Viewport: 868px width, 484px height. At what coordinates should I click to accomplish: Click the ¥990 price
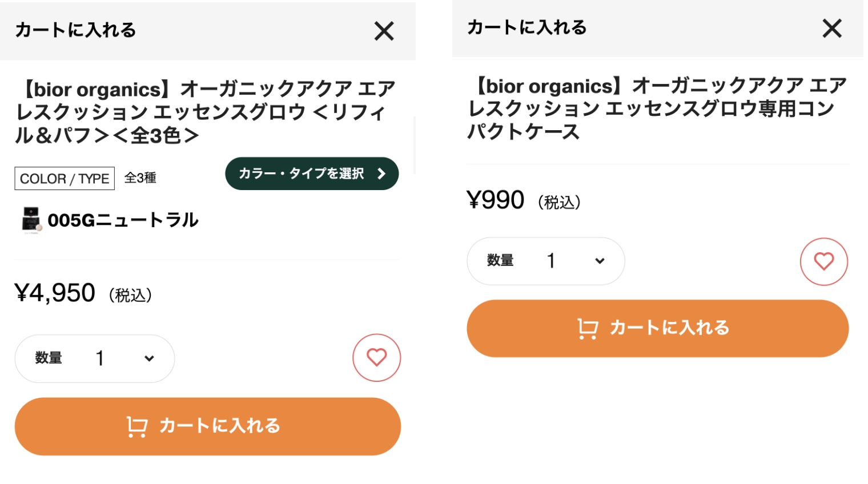pos(496,200)
